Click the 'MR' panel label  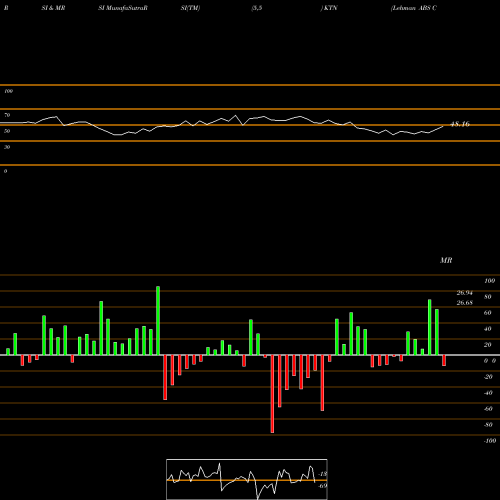(446, 260)
